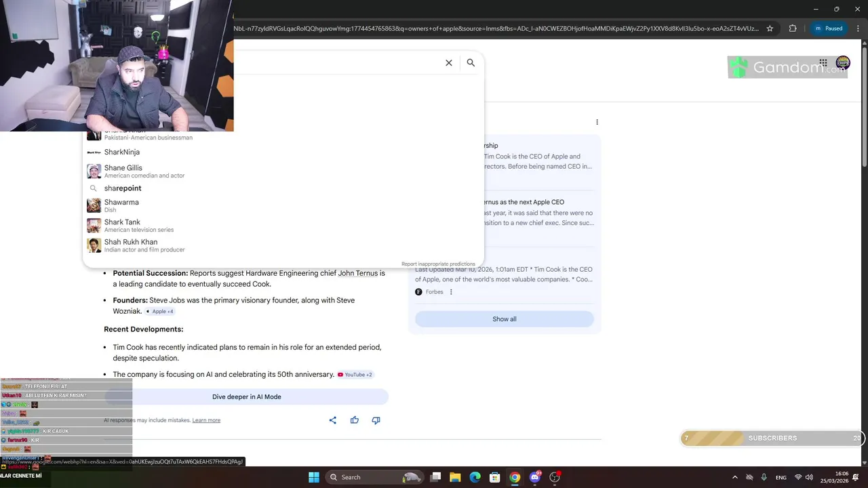Click Shane Gillis thumbnail image

94,171
